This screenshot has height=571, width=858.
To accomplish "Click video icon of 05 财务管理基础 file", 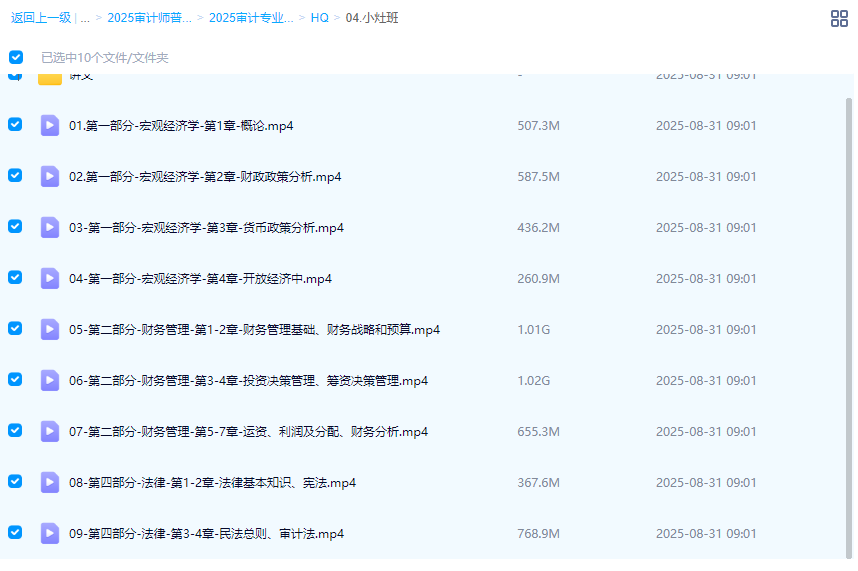I will [x=50, y=329].
